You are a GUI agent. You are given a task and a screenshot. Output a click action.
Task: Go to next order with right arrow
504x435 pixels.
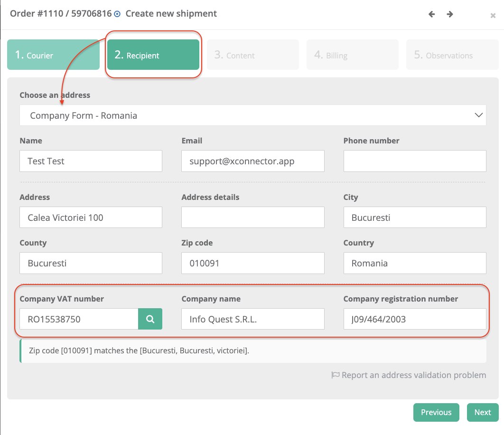click(x=450, y=14)
